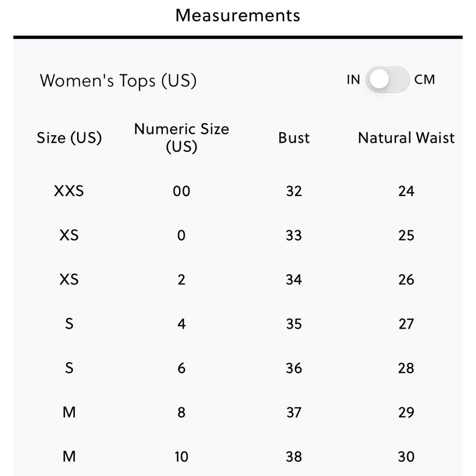Select the XXS size row label
Viewport: 476px width, 476px height.
69,191
